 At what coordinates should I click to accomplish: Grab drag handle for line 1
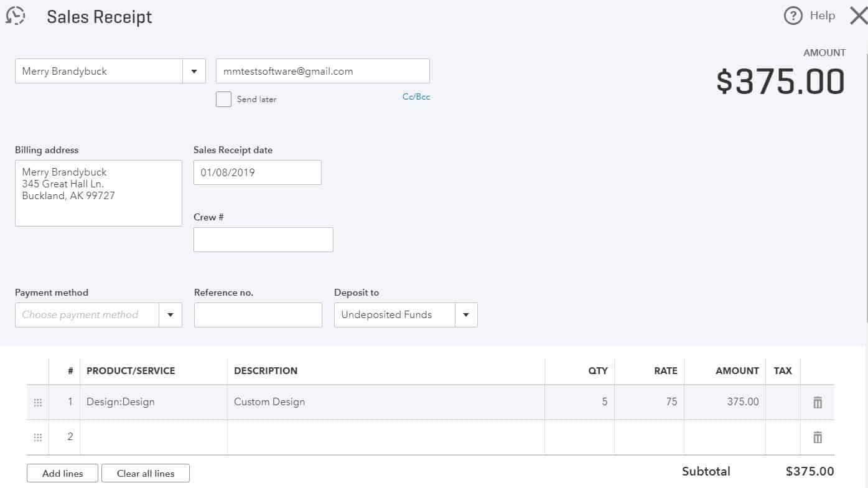coord(38,402)
